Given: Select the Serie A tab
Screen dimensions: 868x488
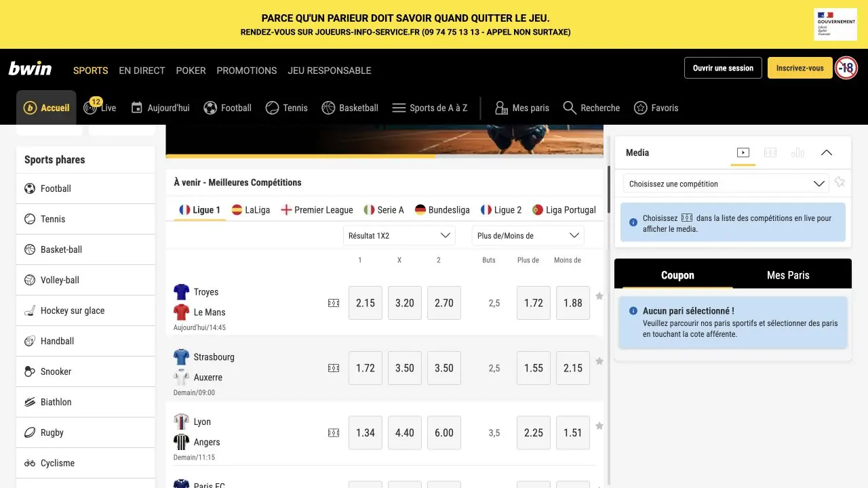Looking at the screenshot, I should pyautogui.click(x=384, y=210).
